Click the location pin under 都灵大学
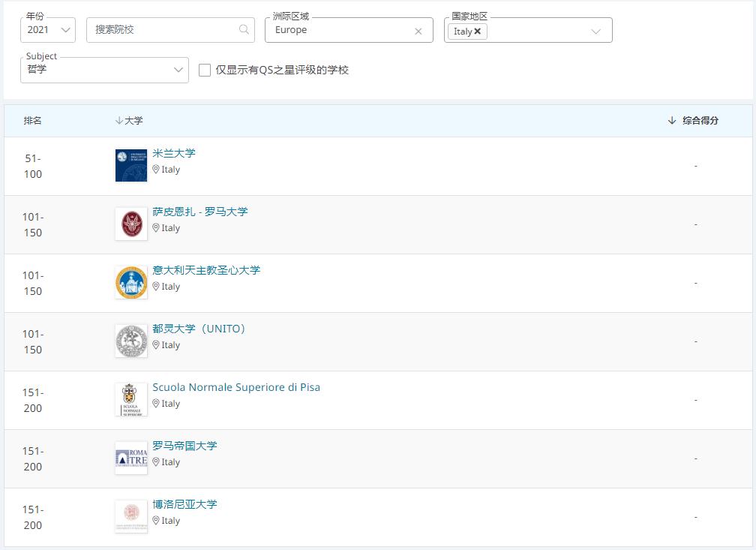 pos(156,345)
